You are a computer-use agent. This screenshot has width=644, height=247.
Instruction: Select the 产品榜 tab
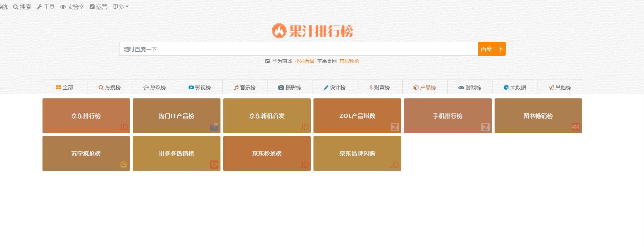[x=425, y=87]
